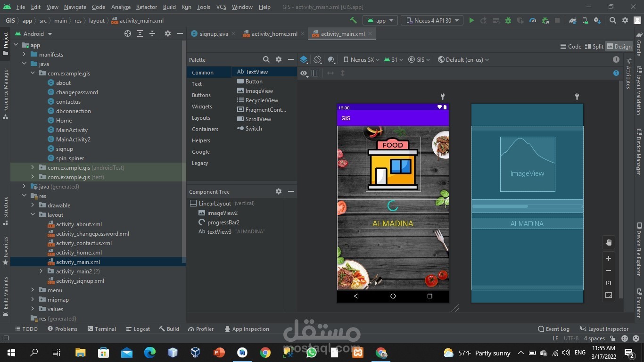Open the Default (en-us) locale dropdown

point(463,59)
